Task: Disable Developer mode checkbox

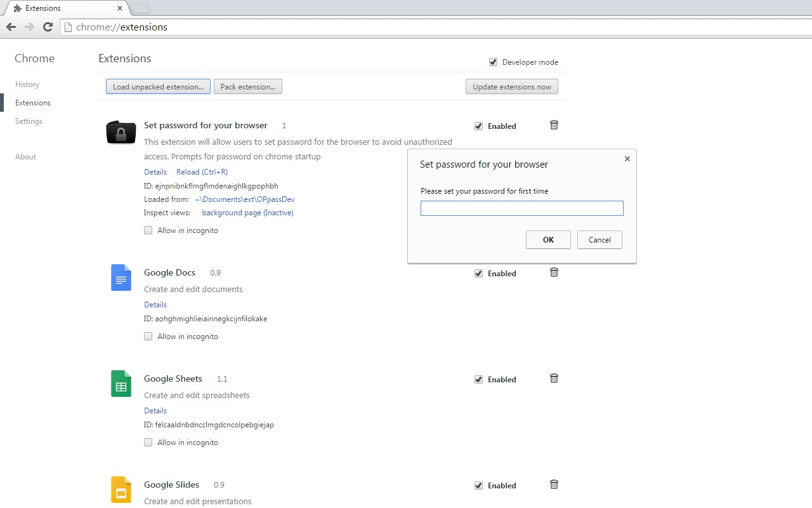Action: click(x=493, y=62)
